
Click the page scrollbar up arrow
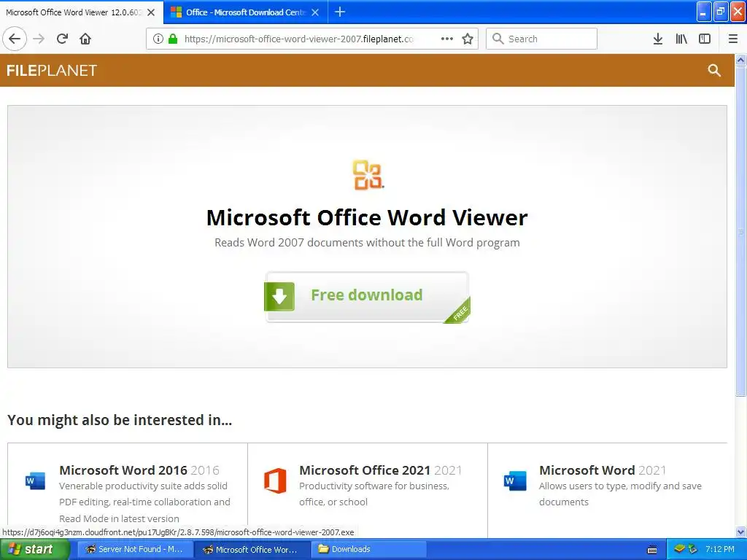click(741, 60)
